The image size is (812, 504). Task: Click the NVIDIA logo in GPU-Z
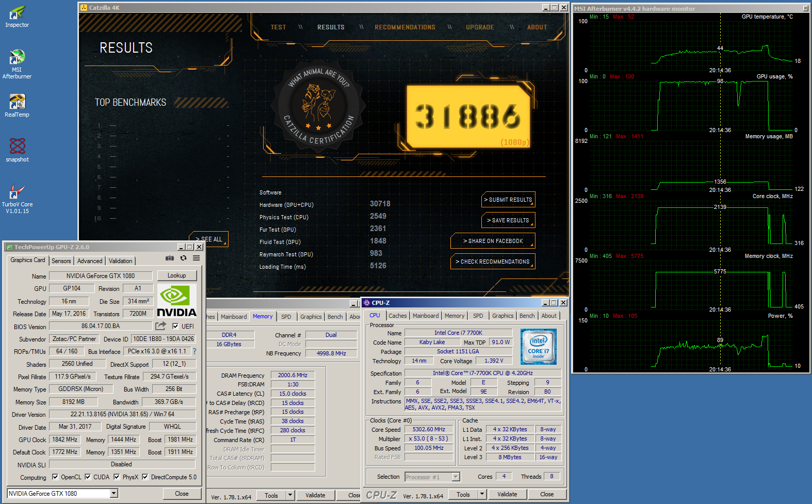(x=176, y=301)
